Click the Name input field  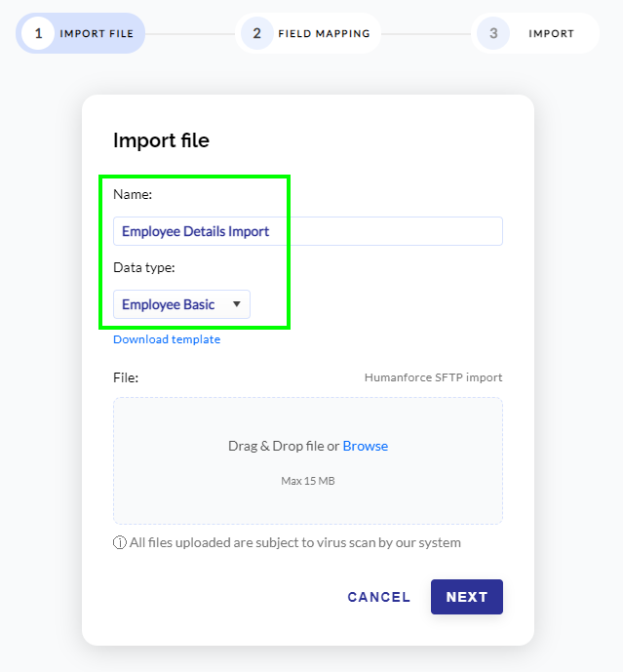(x=307, y=231)
